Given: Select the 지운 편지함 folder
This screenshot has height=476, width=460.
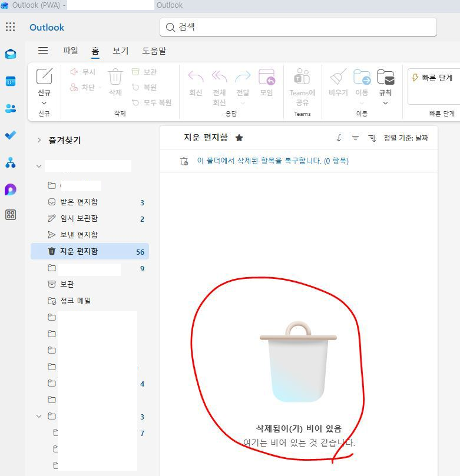Looking at the screenshot, I should tap(90, 251).
